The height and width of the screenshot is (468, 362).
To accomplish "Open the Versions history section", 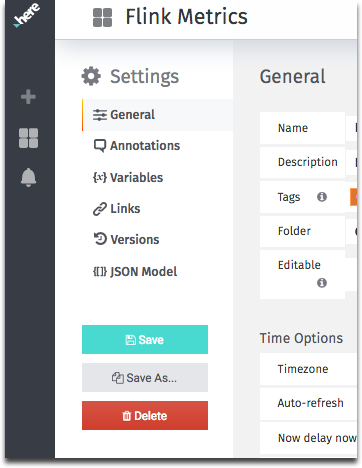I will point(126,239).
